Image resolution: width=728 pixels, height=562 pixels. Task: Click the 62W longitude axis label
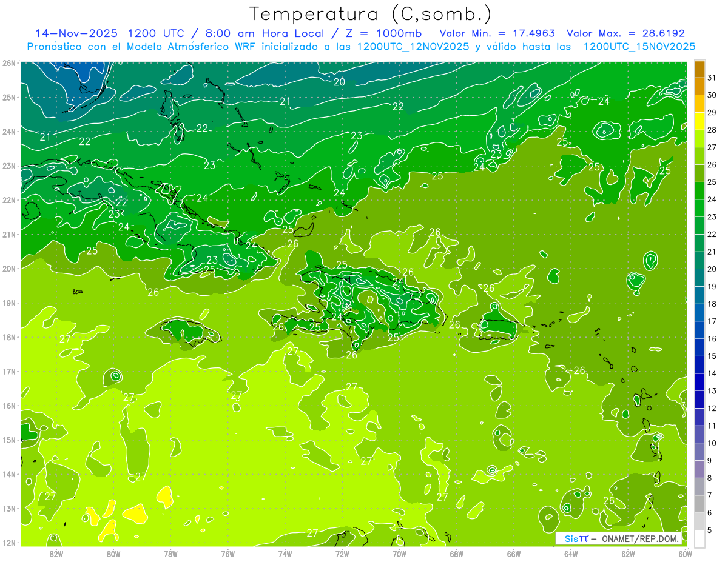(x=628, y=554)
